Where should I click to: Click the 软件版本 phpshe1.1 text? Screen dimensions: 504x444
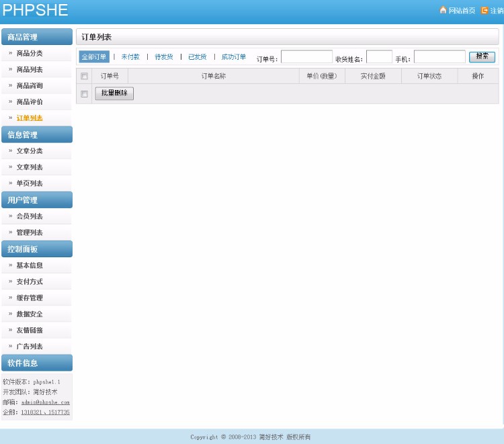click(x=32, y=382)
